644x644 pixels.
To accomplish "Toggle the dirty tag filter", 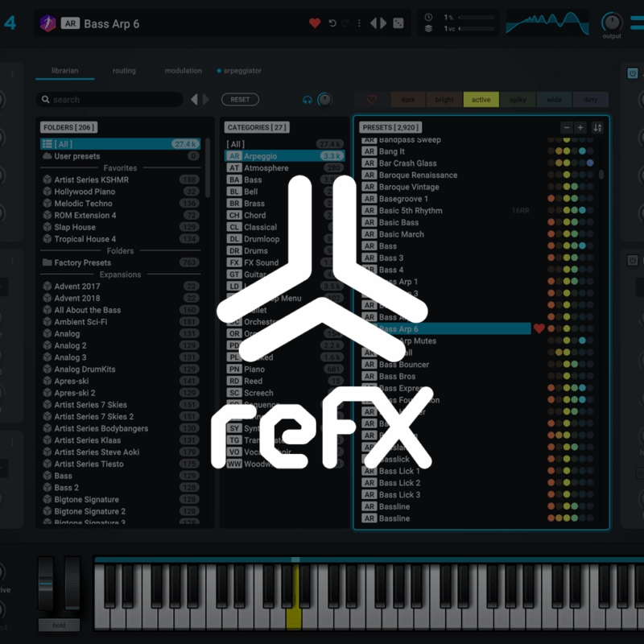I will pyautogui.click(x=591, y=99).
